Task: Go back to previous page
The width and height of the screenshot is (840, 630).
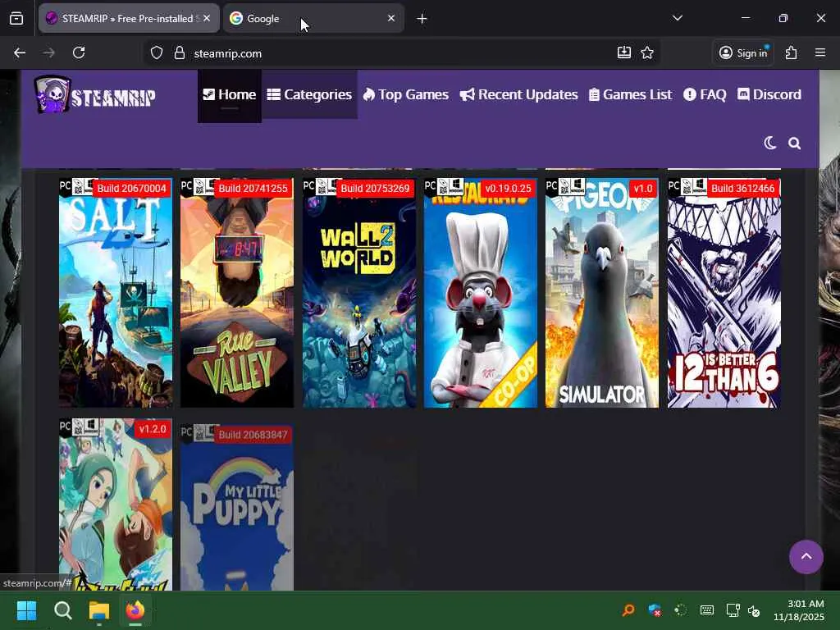Action: pos(20,52)
